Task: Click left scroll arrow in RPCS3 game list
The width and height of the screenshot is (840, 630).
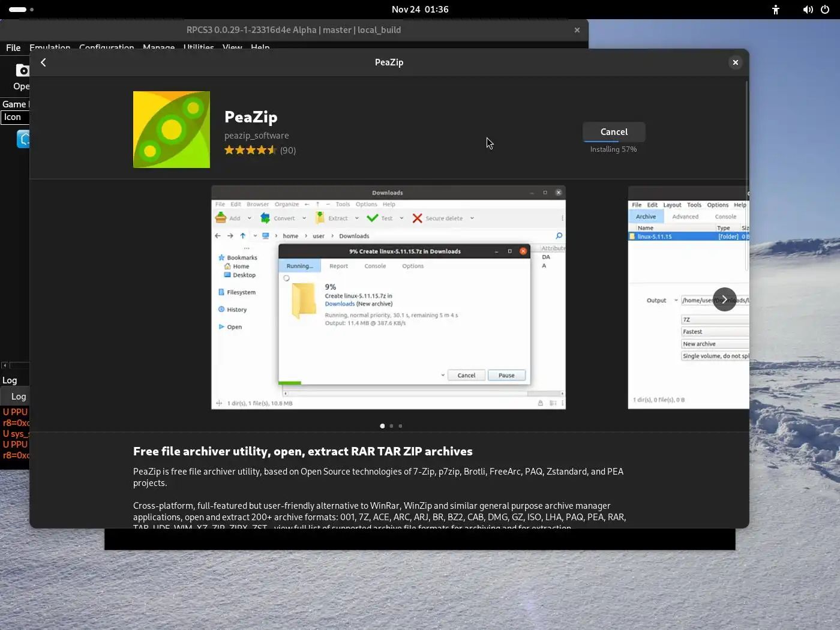Action: pos(5,365)
